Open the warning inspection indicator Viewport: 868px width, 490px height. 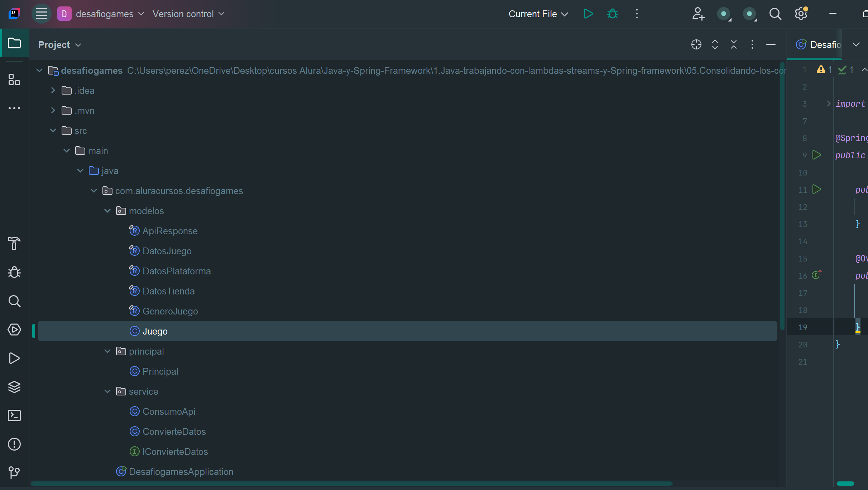(824, 69)
